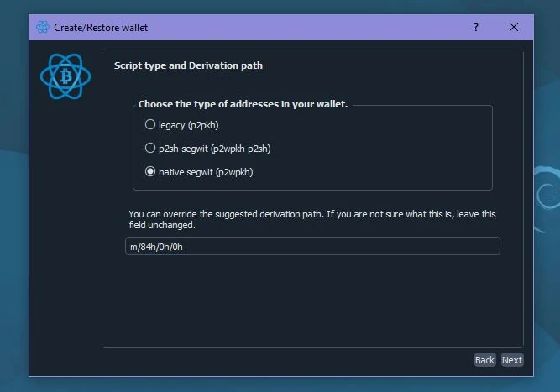Click the "Create/Restore wallet" window title text
The image size is (560, 392).
click(101, 27)
